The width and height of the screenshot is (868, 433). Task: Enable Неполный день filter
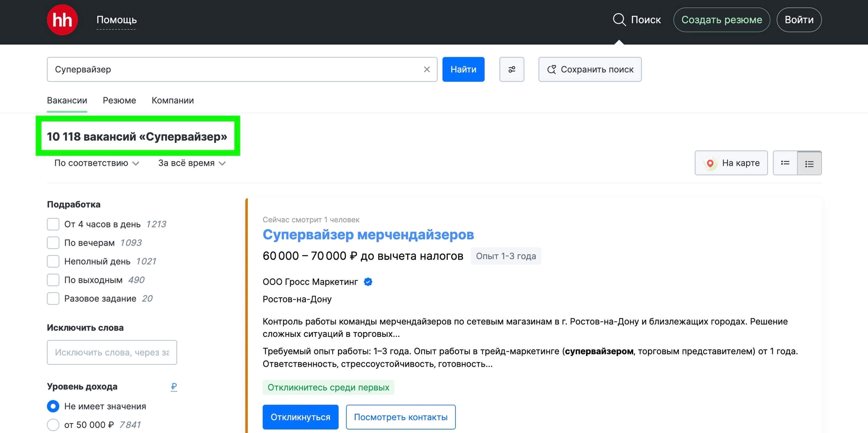coord(53,261)
